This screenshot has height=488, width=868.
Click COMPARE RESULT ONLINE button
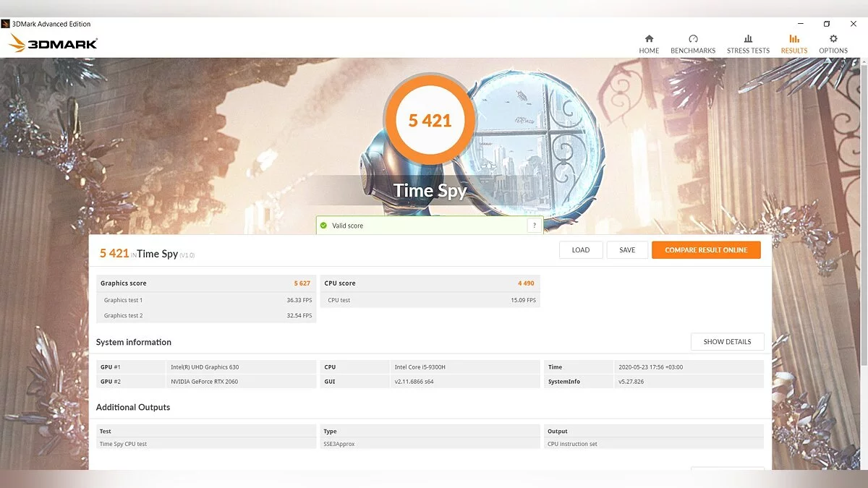[x=706, y=250]
